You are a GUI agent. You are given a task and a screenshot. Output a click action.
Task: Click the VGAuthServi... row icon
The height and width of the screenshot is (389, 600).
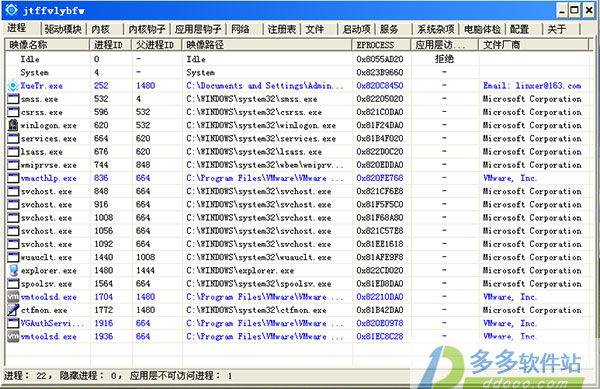[x=13, y=323]
